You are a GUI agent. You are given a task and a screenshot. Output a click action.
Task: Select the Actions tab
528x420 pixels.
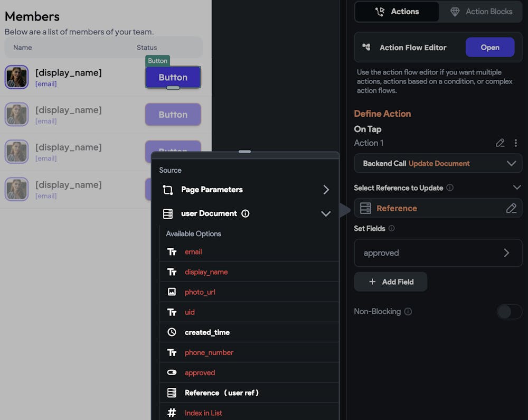click(x=397, y=12)
